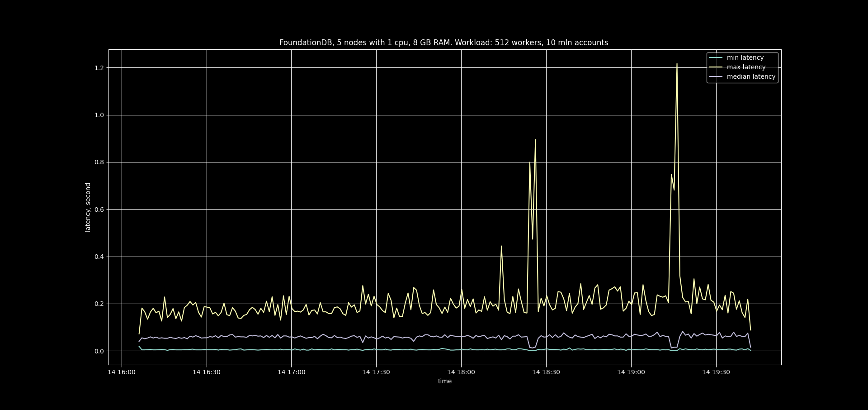Click the teal min latency legend line

(716, 57)
